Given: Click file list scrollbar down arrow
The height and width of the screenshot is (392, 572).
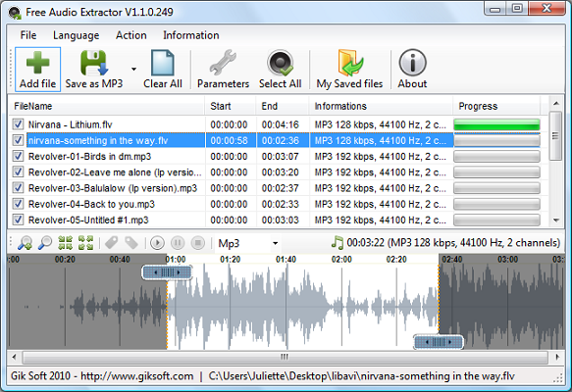Looking at the screenshot, I should (x=556, y=220).
